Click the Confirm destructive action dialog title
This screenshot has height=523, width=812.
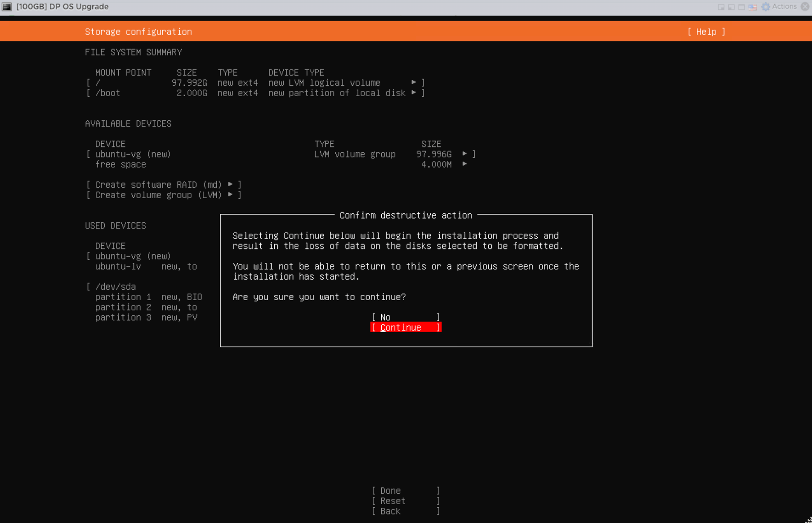point(406,215)
